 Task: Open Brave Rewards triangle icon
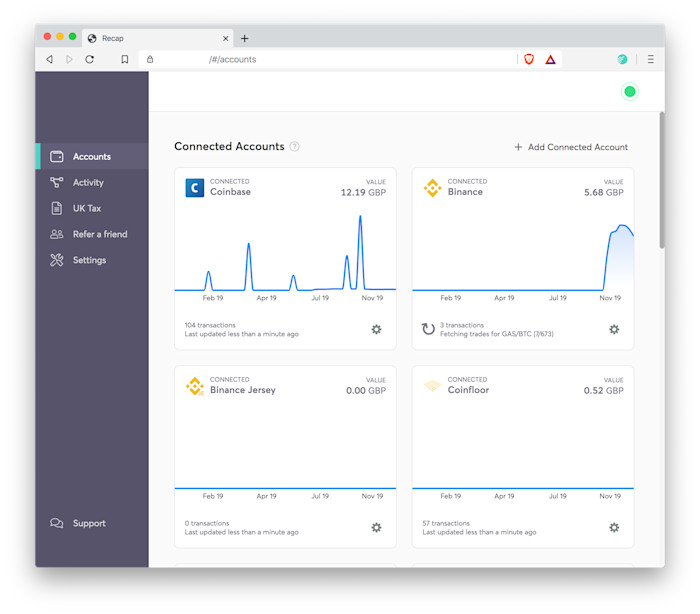click(x=550, y=59)
